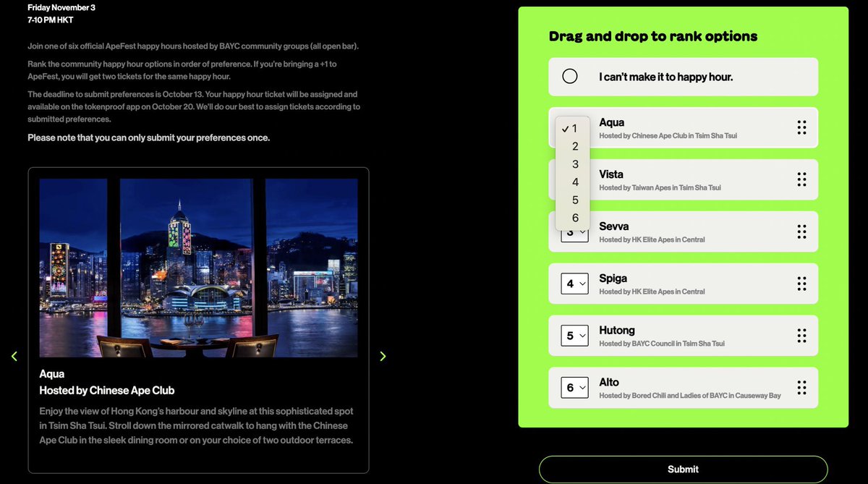Grab the drag handle on Alto row
Viewport: 868px width, 484px height.
pyautogui.click(x=801, y=388)
